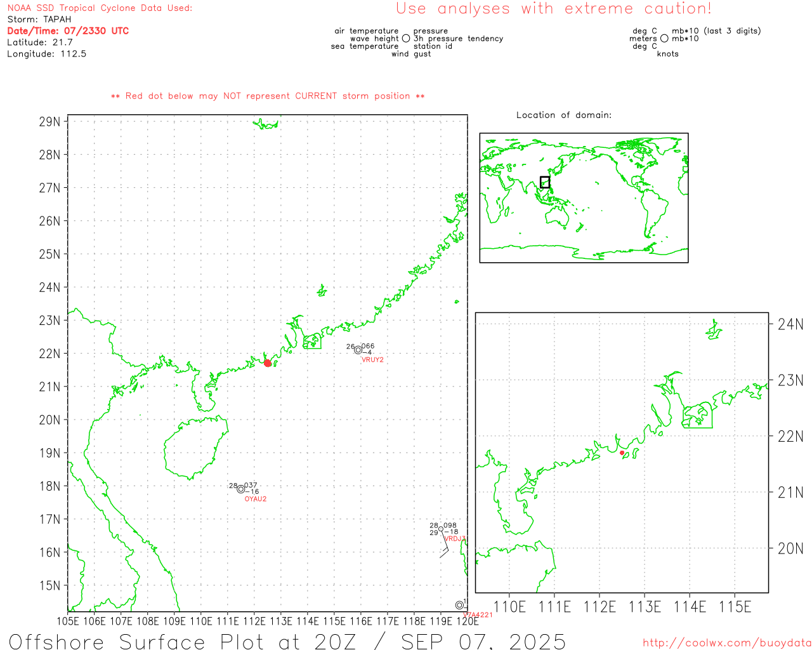Screen dimensions: 812x650
Task: Click the 108E longitude label on main map
Action: pyautogui.click(x=148, y=621)
